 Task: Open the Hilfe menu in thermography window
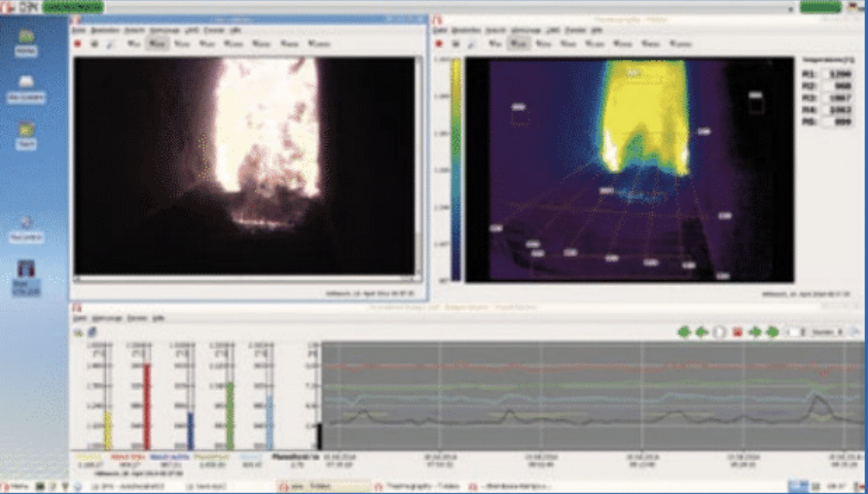[597, 30]
